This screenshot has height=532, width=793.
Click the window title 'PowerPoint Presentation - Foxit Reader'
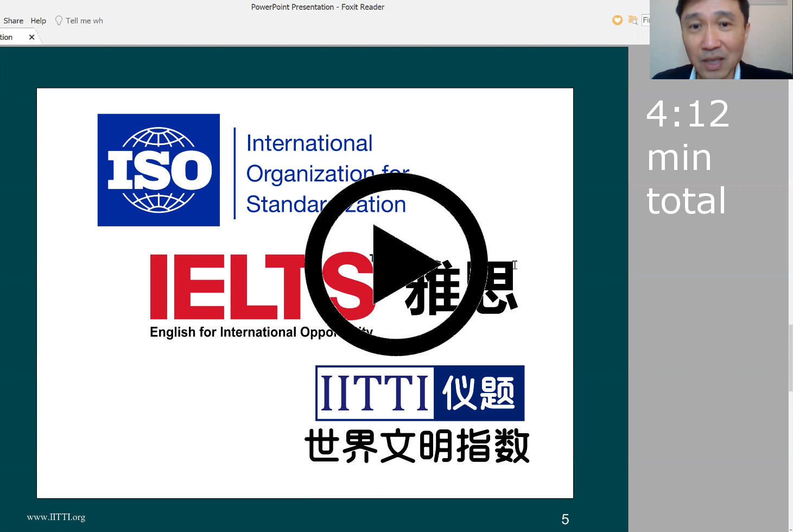(x=318, y=7)
